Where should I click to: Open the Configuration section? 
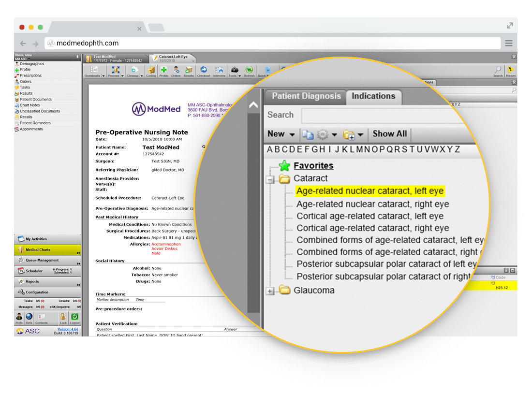pos(47,292)
